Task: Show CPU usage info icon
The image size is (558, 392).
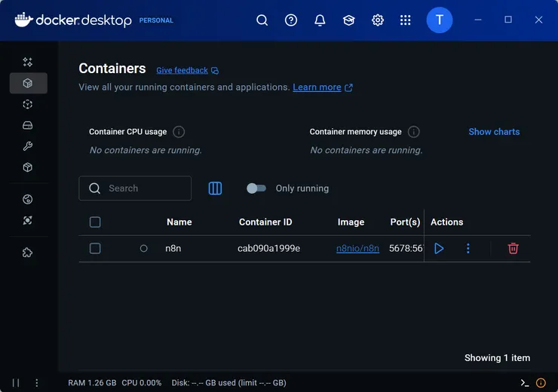Action: pos(179,132)
